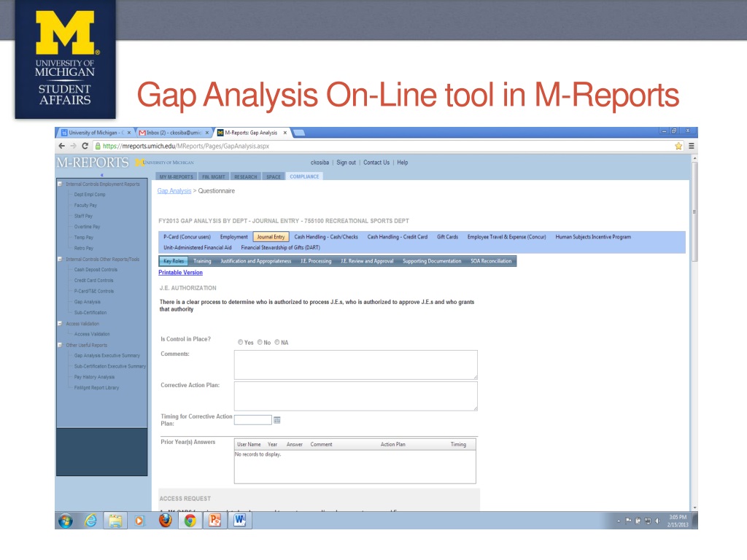This screenshot has width=747, height=560.
Task: Switch to the SPACE tab
Action: (274, 176)
